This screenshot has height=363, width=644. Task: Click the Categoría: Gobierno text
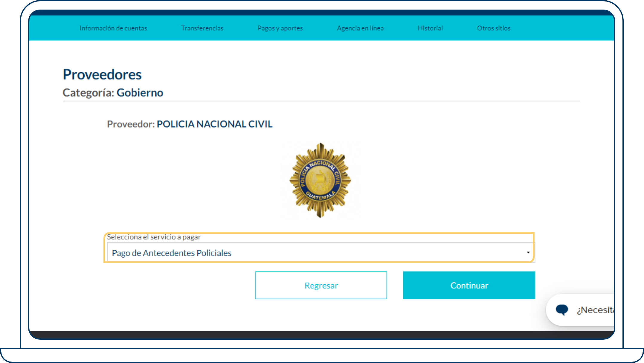(113, 93)
